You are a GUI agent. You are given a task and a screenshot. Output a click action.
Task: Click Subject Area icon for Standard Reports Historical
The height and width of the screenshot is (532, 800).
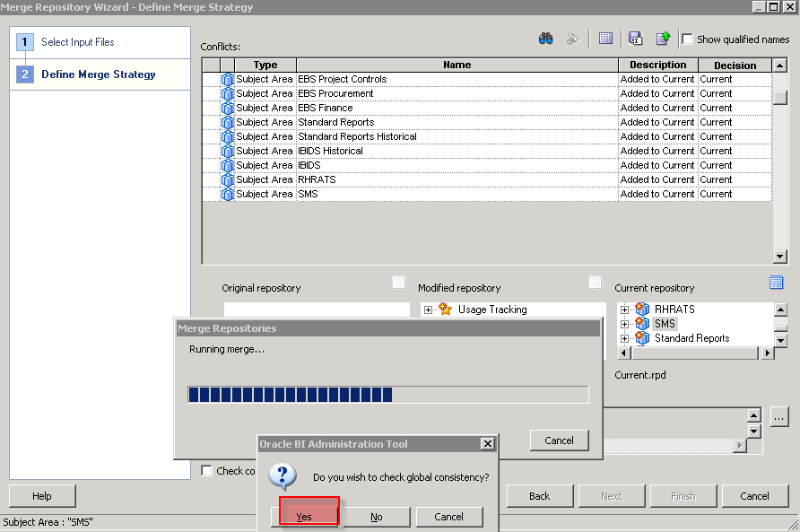point(228,136)
